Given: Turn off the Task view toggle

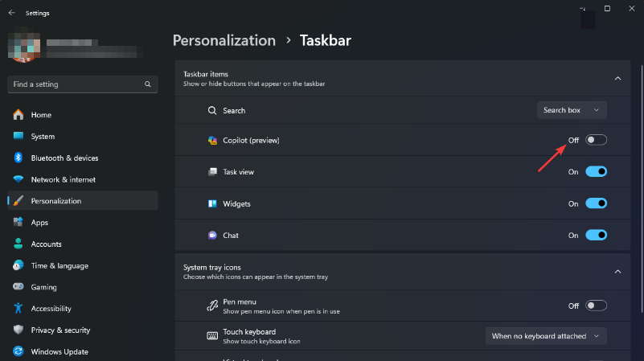Looking at the screenshot, I should [596, 171].
